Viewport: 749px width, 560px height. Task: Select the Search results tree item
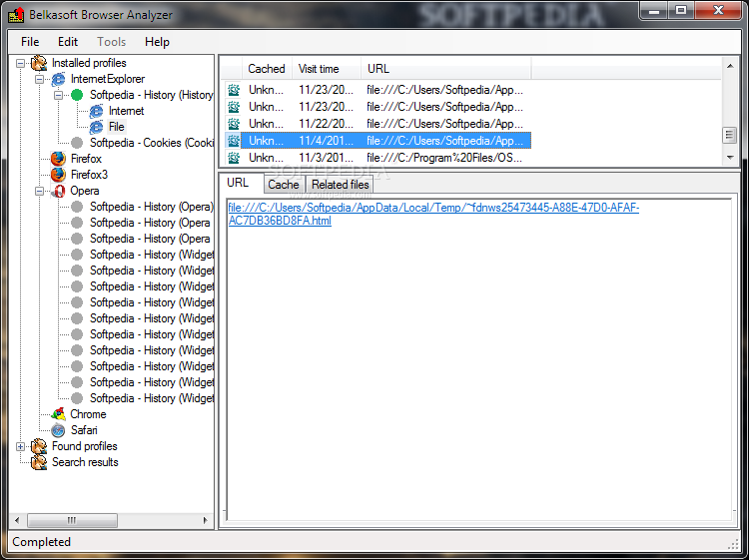[x=85, y=462]
